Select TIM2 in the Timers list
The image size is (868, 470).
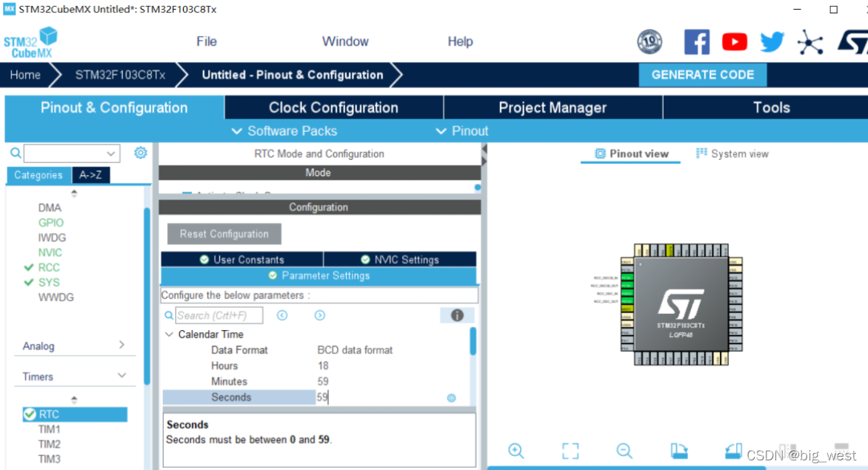tap(50, 444)
